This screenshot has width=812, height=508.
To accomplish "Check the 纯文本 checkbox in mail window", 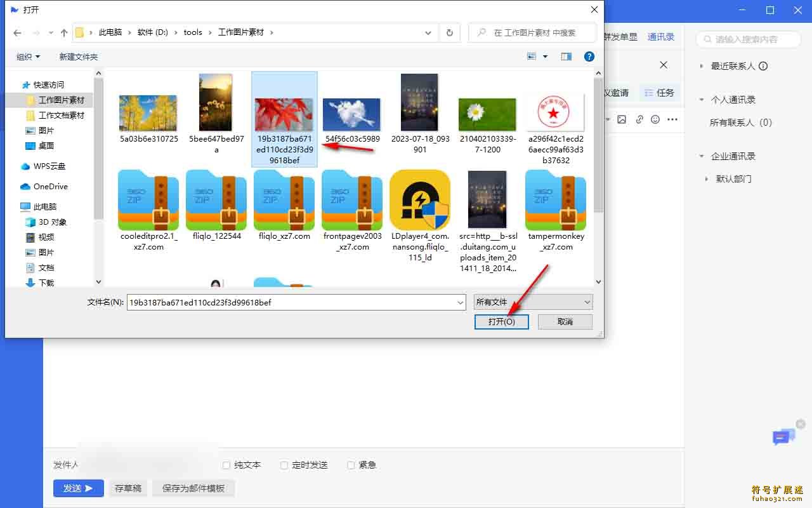I will pos(226,465).
